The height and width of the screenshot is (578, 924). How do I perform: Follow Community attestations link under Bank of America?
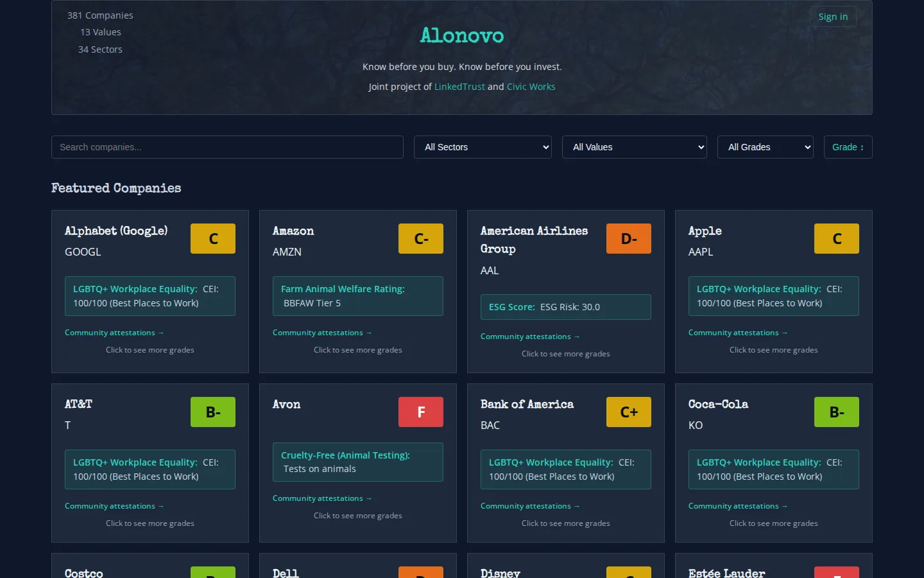point(530,506)
